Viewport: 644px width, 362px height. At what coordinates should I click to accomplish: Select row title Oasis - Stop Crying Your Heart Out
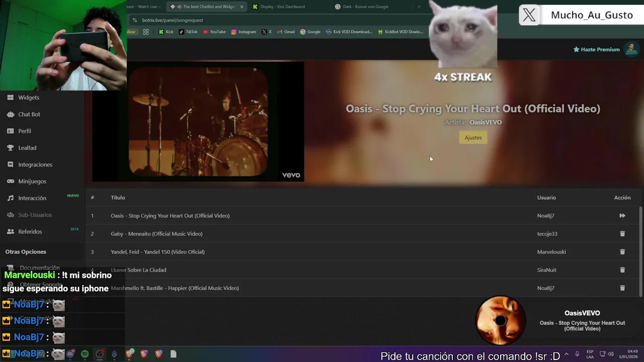(170, 216)
